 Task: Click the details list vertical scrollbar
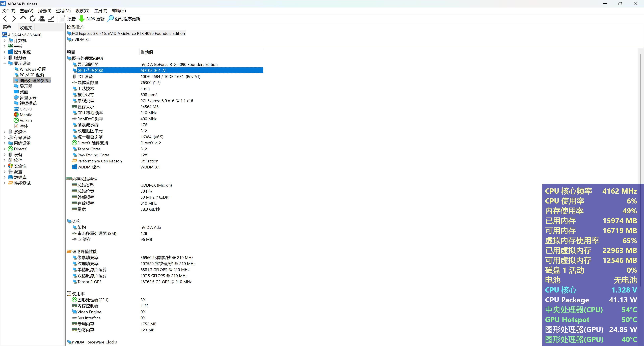point(641,170)
